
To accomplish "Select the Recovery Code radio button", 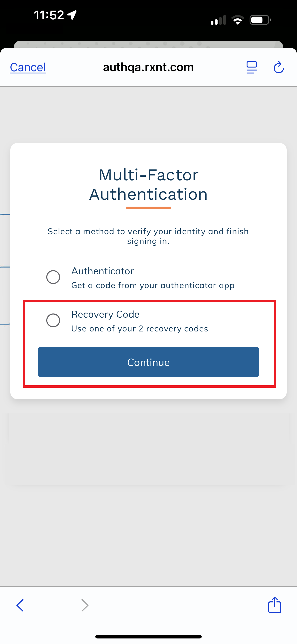I will 53,320.
